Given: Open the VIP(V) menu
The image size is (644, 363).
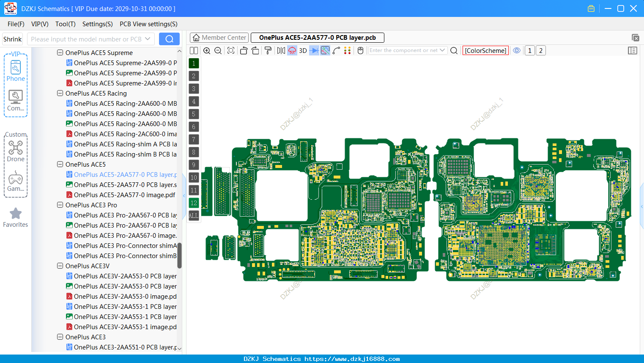Looking at the screenshot, I should (x=40, y=24).
